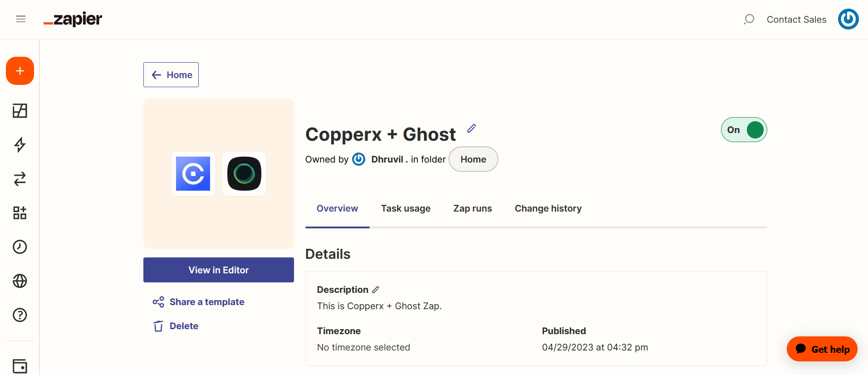The image size is (868, 375).
Task: Open the globe Explore icon
Action: click(x=20, y=281)
